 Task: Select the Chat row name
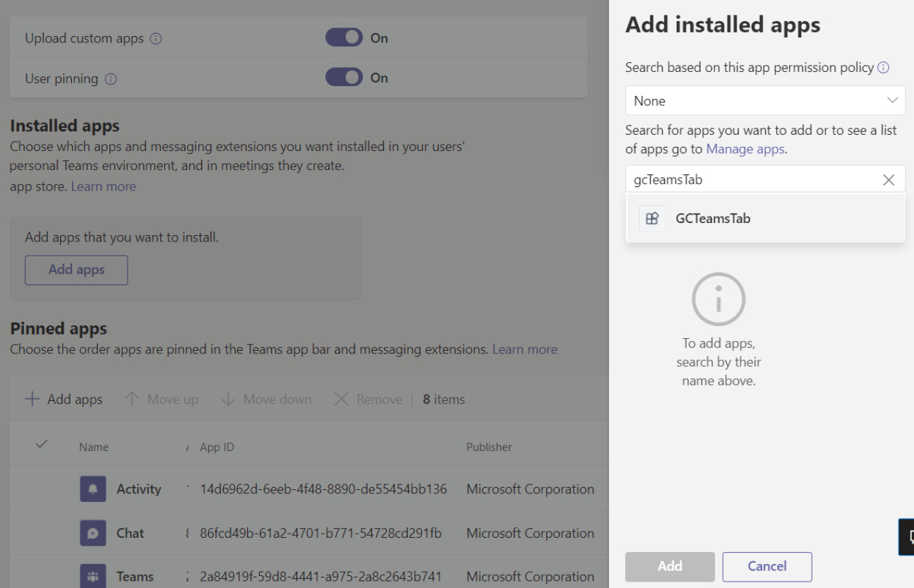(131, 533)
